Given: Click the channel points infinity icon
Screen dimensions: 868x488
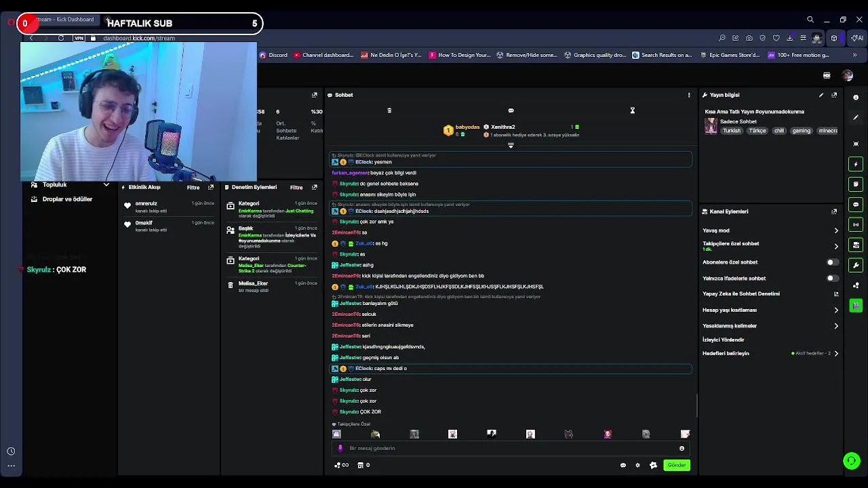Looking at the screenshot, I should [342, 465].
